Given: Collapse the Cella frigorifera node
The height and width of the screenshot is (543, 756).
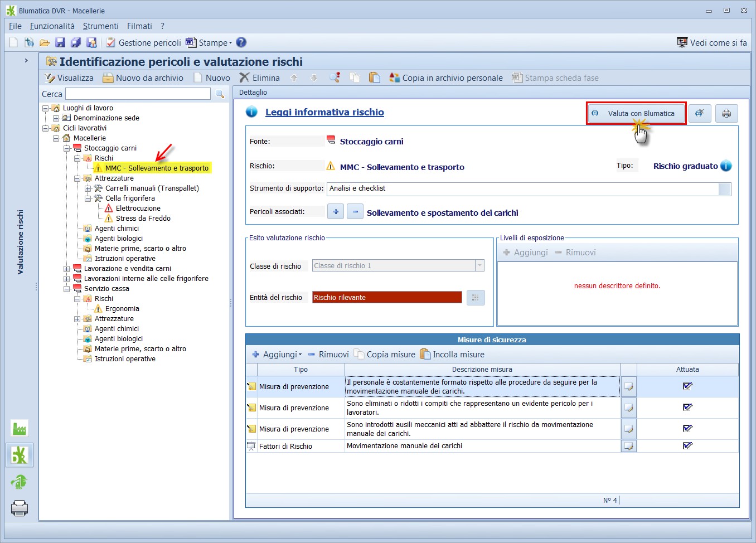Looking at the screenshot, I should tap(88, 198).
